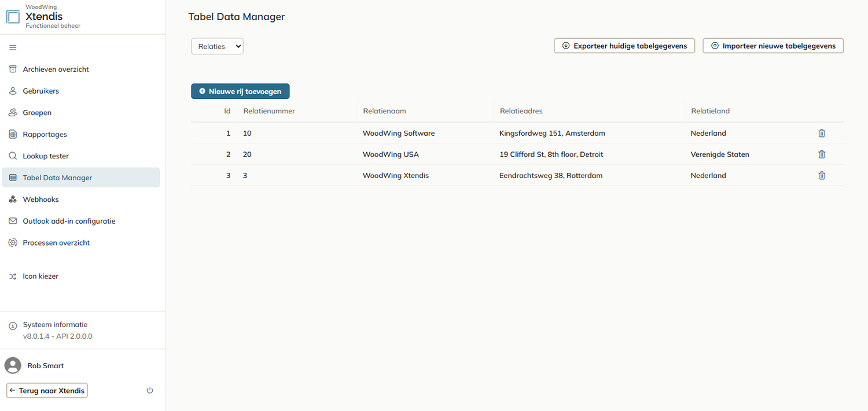
Task: Click the table icon beside Tabel Data Manager
Action: click(13, 177)
